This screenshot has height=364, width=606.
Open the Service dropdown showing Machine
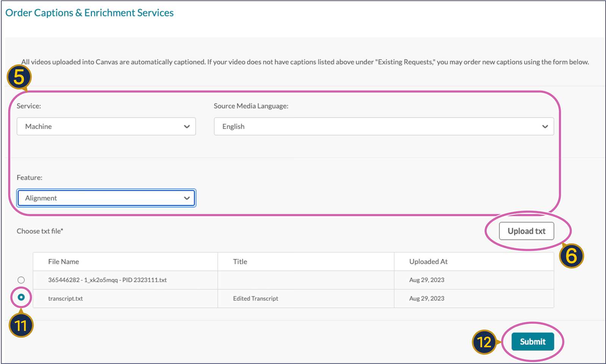point(106,126)
